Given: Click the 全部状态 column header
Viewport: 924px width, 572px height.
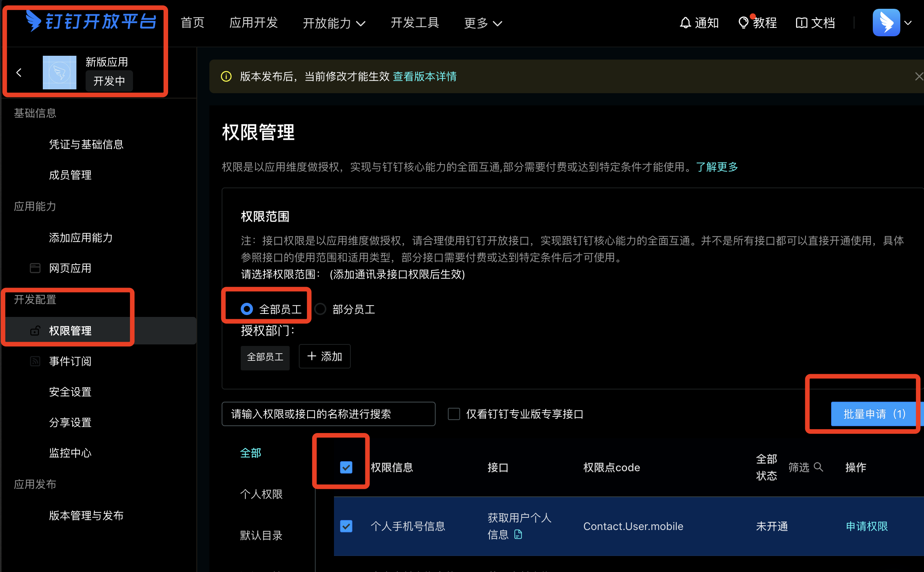Looking at the screenshot, I should (767, 467).
